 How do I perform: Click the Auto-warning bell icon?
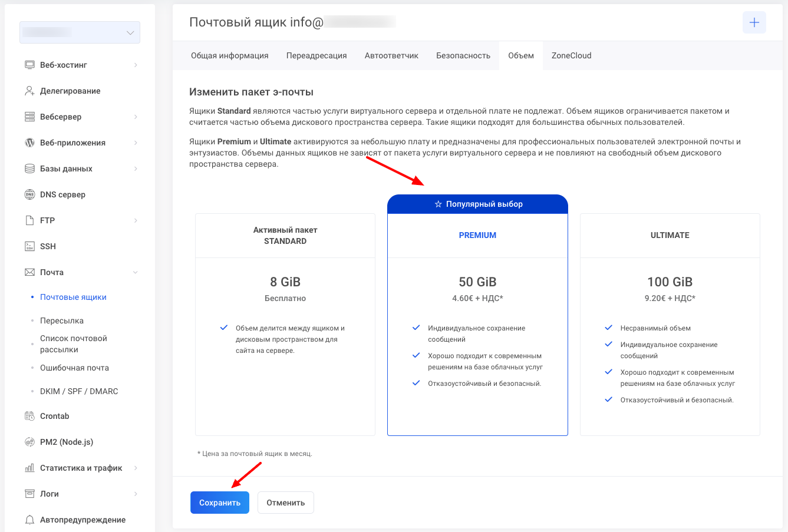(29, 520)
